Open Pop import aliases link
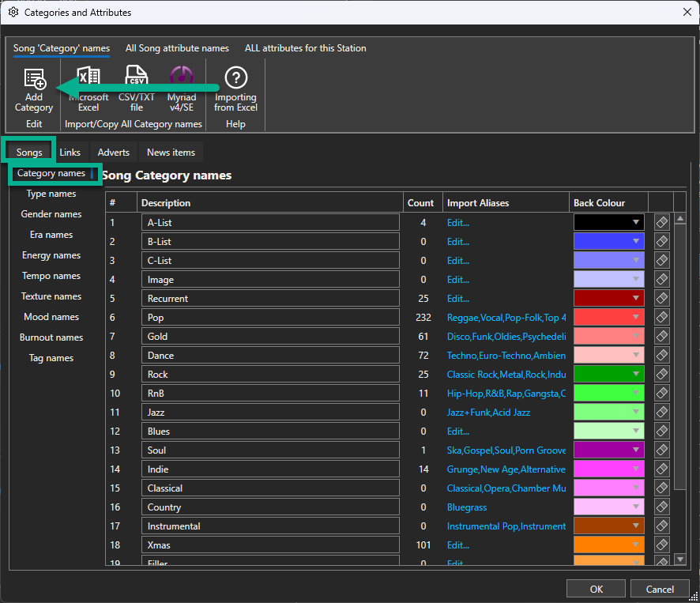The width and height of the screenshot is (700, 603). 506,318
